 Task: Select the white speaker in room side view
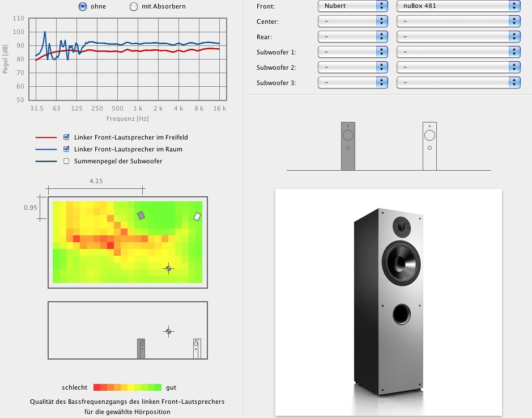point(197,348)
